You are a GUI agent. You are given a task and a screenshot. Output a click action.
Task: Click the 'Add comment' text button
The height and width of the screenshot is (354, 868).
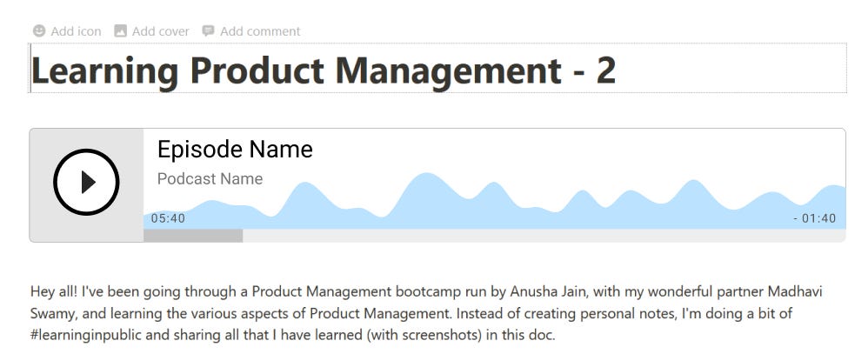coord(260,31)
